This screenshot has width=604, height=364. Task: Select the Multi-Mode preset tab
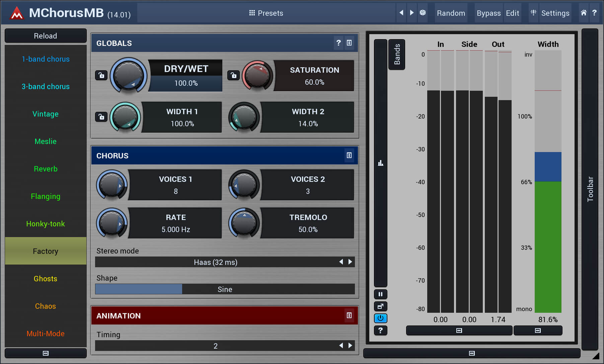pos(46,334)
